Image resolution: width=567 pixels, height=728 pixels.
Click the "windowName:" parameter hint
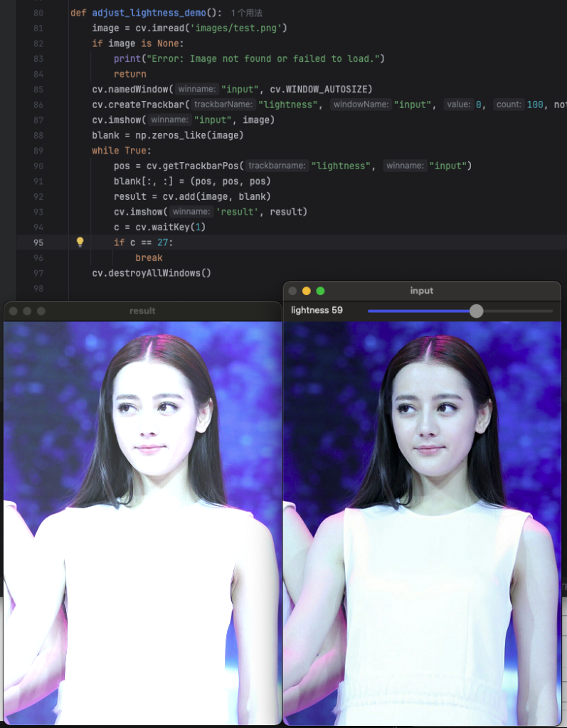(x=361, y=105)
